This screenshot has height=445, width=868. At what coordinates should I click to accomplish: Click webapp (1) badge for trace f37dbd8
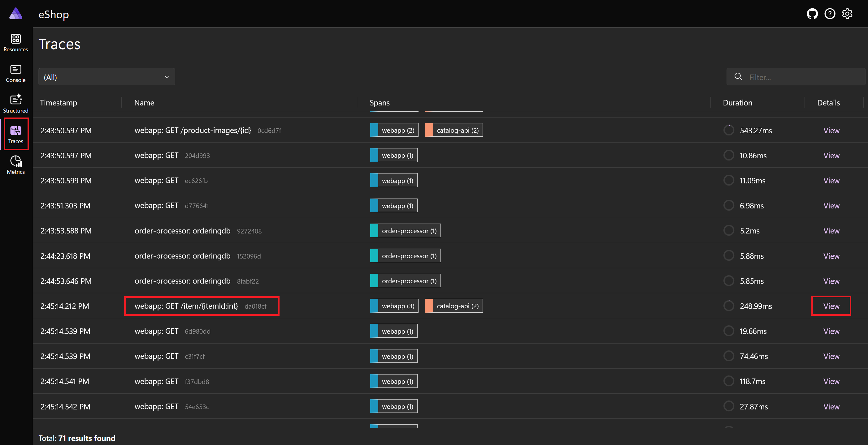(393, 381)
